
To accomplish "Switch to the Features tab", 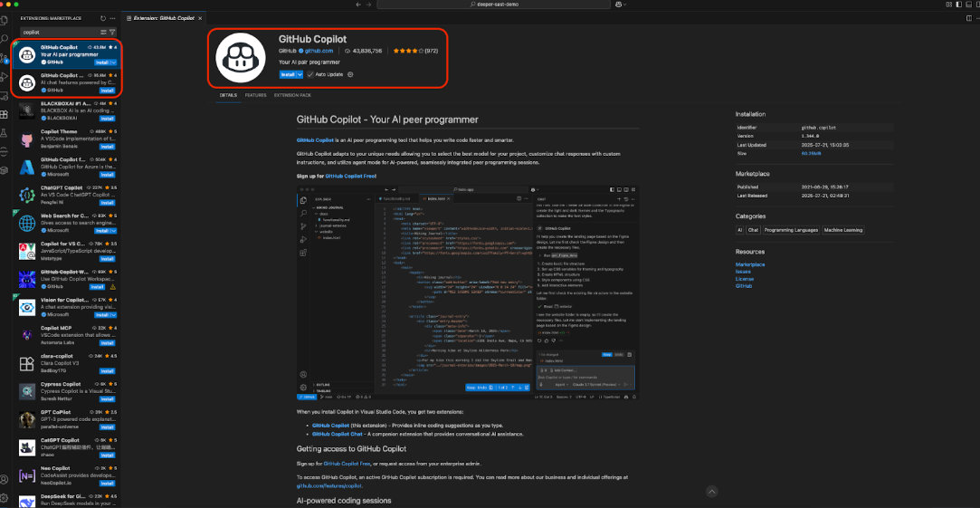I will pyautogui.click(x=255, y=95).
